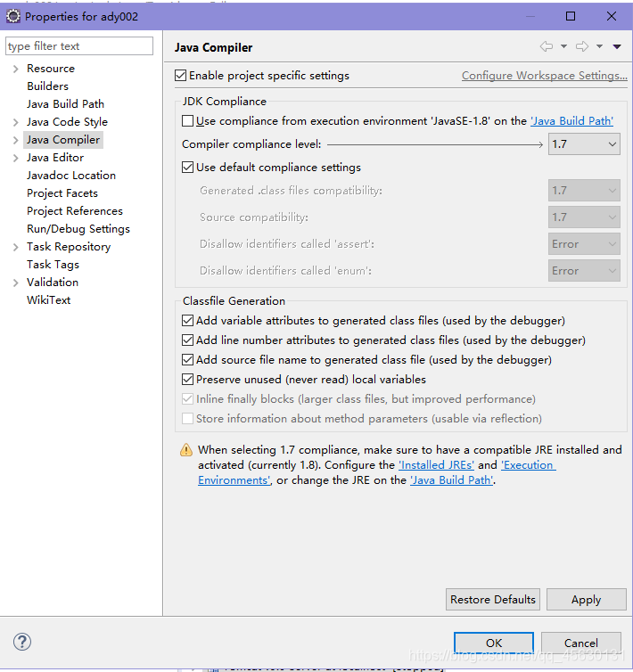Image resolution: width=633 pixels, height=672 pixels.
Task: Click Restore Defaults button
Action: click(493, 599)
